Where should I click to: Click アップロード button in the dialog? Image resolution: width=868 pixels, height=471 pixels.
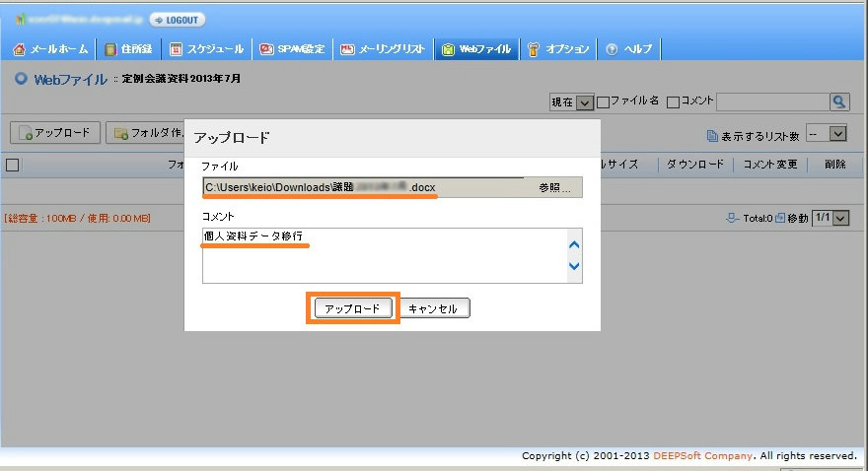[353, 308]
